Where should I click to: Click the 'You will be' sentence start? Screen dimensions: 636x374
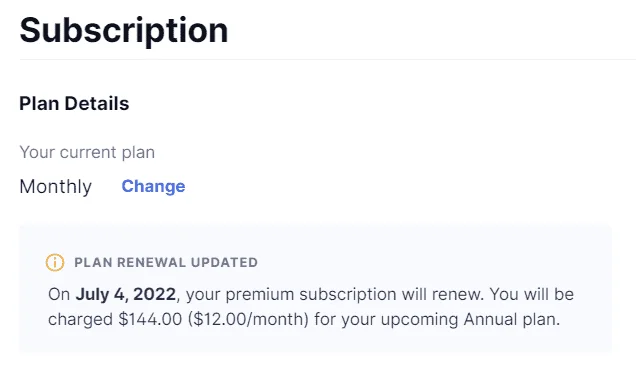coord(532,294)
